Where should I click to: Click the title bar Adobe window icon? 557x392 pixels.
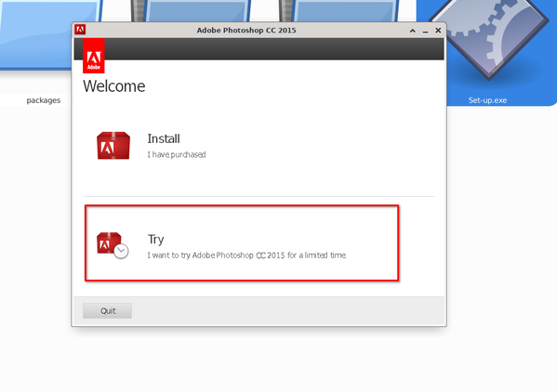pyautogui.click(x=80, y=30)
